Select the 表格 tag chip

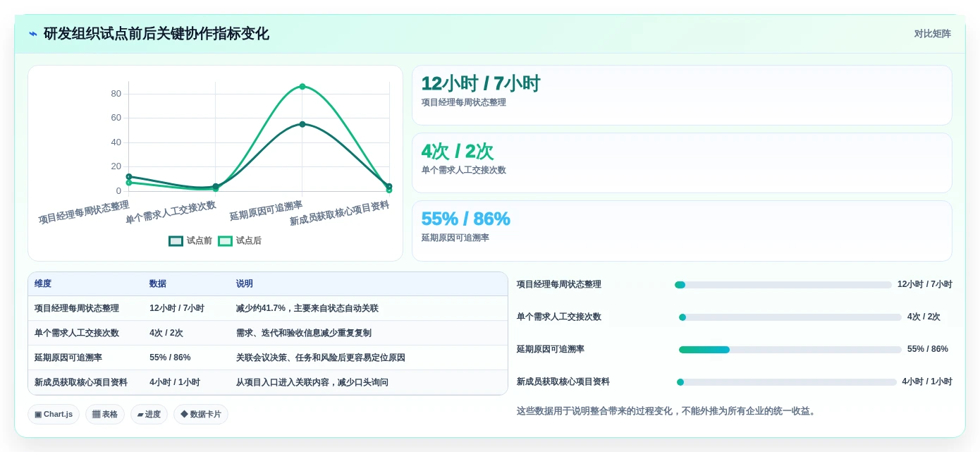105,415
